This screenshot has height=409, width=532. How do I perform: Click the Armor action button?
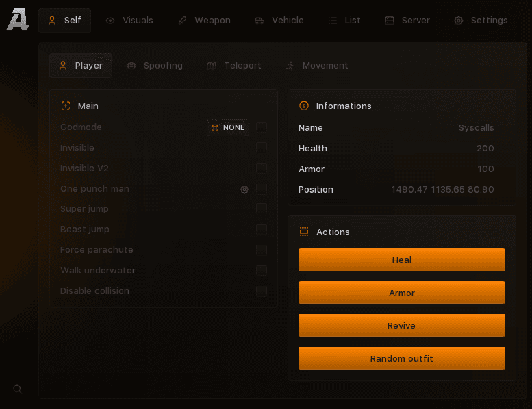pos(402,293)
